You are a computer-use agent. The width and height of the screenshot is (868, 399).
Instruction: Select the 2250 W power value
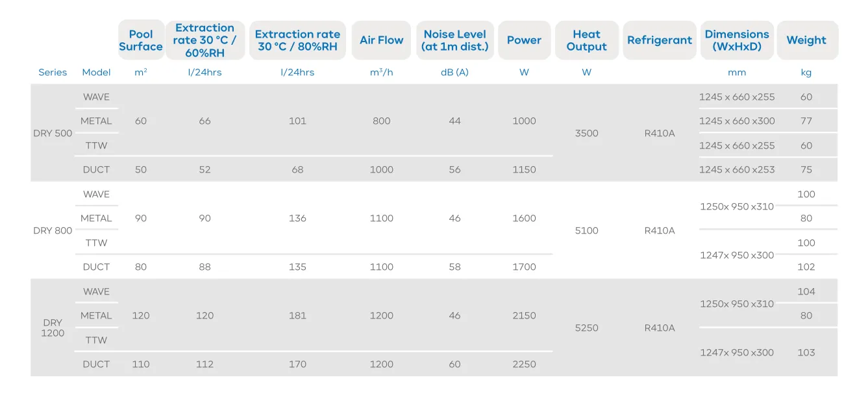tap(524, 365)
